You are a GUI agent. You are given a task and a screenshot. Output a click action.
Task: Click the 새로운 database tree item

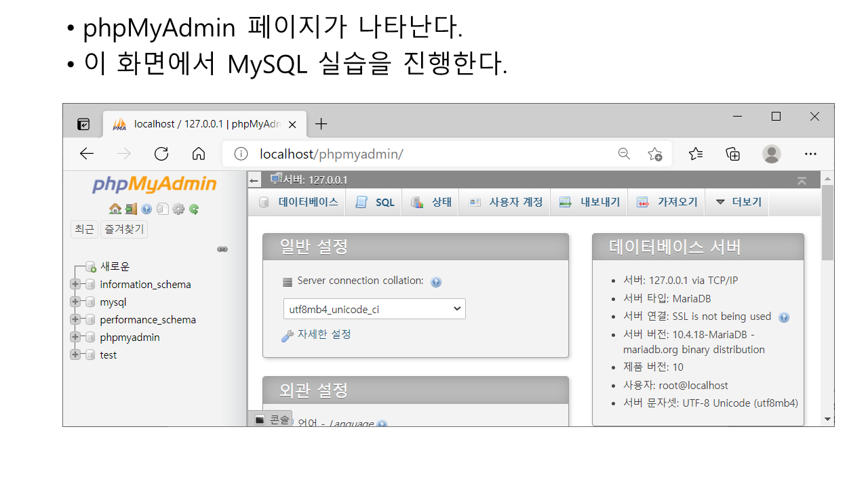tap(115, 266)
